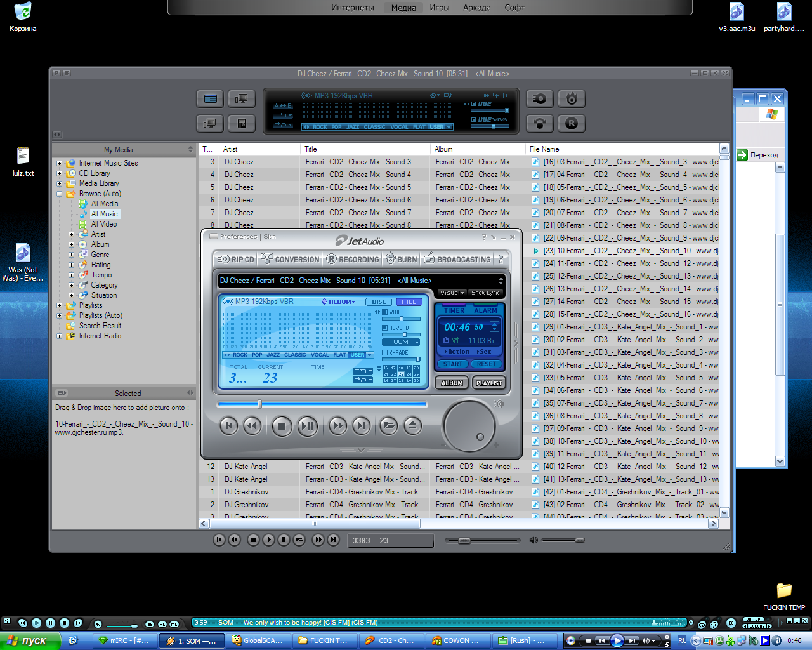Select lulz.txt file on desktop
Viewport: 812px width, 650px height.
pyautogui.click(x=23, y=161)
